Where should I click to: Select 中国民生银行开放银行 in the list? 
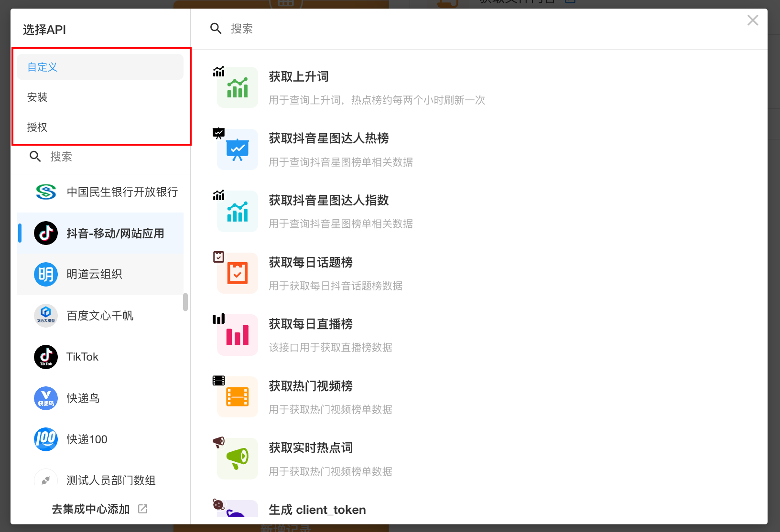[x=100, y=192]
